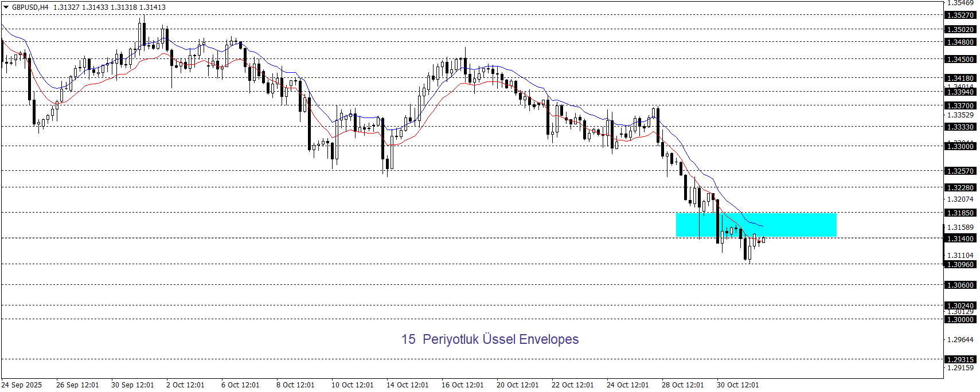The width and height of the screenshot is (980, 392).
Task: Click the 30 Sep 12:01 time axis label
Action: tap(132, 385)
